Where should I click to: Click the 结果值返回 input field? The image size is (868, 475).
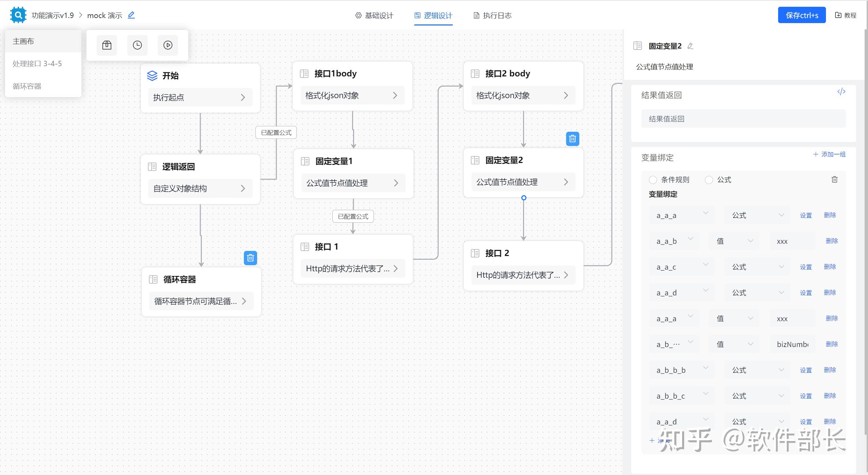pyautogui.click(x=744, y=118)
